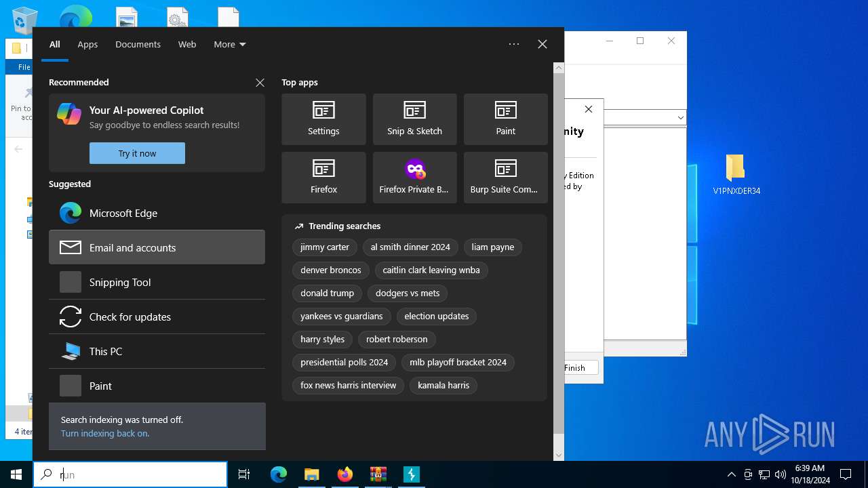Click the taskbar clock and date
The image size is (868, 488).
click(810, 474)
